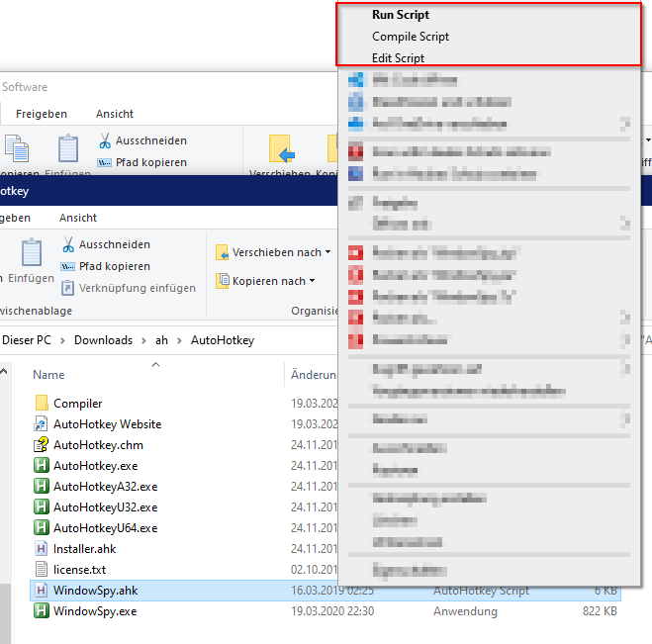Viewport: 652px width, 644px height.
Task: Select the AutoHotkeyU32.exe file name
Action: pyautogui.click(x=106, y=507)
